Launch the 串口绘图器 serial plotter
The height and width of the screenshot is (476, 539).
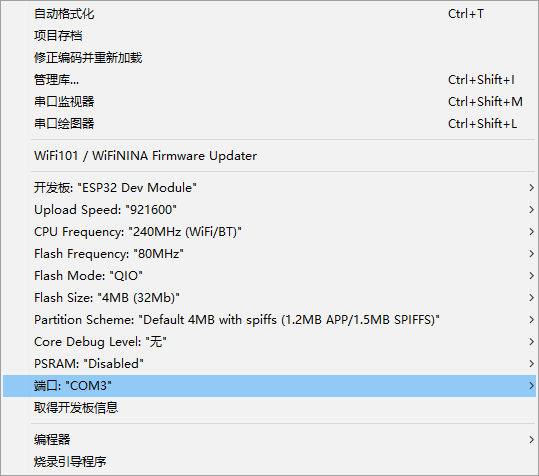pos(269,124)
